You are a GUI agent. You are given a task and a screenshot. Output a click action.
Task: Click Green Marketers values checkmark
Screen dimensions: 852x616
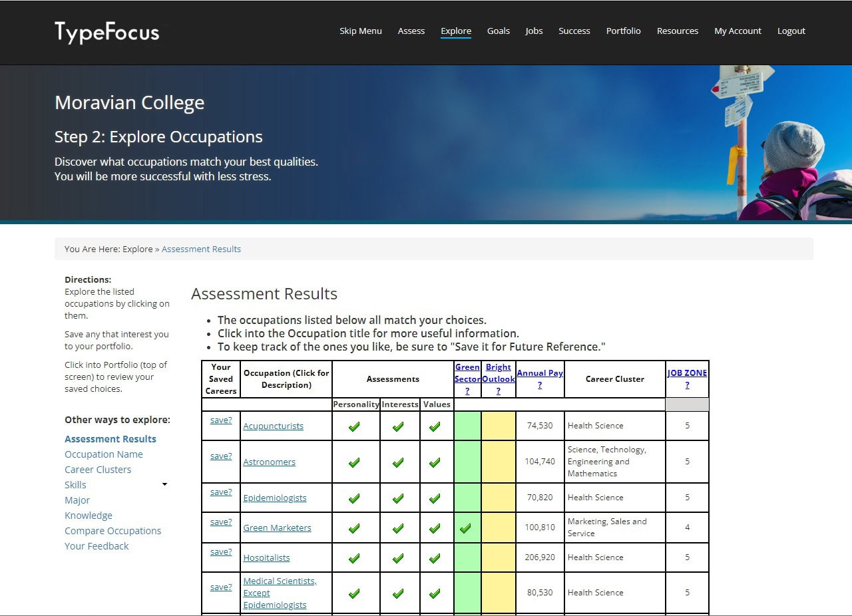point(435,528)
